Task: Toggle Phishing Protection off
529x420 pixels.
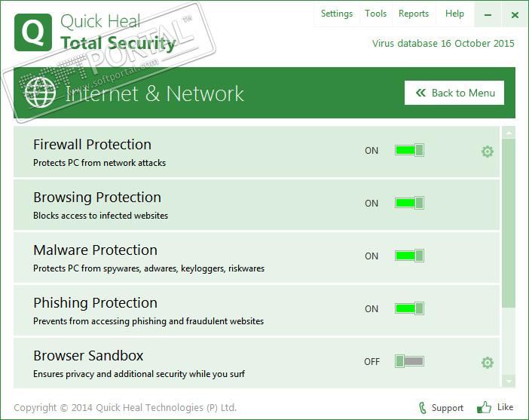Action: click(x=409, y=308)
